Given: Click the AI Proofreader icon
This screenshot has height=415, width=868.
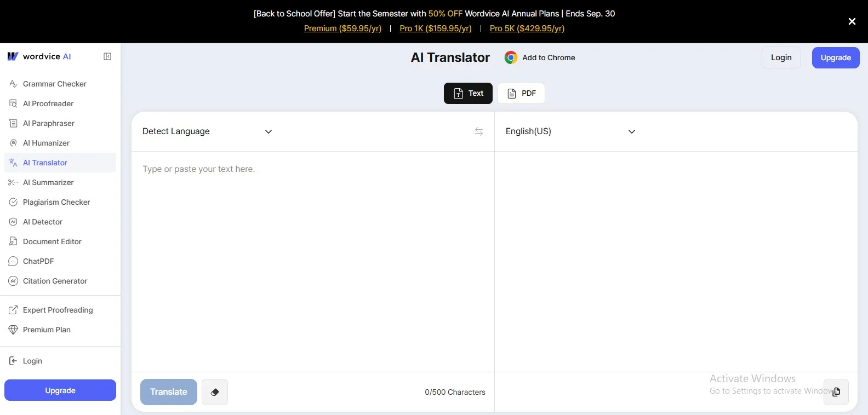Looking at the screenshot, I should tap(13, 103).
